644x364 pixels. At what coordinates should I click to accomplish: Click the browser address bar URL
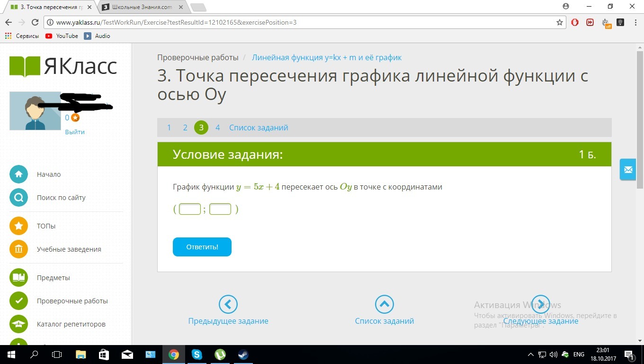(176, 22)
